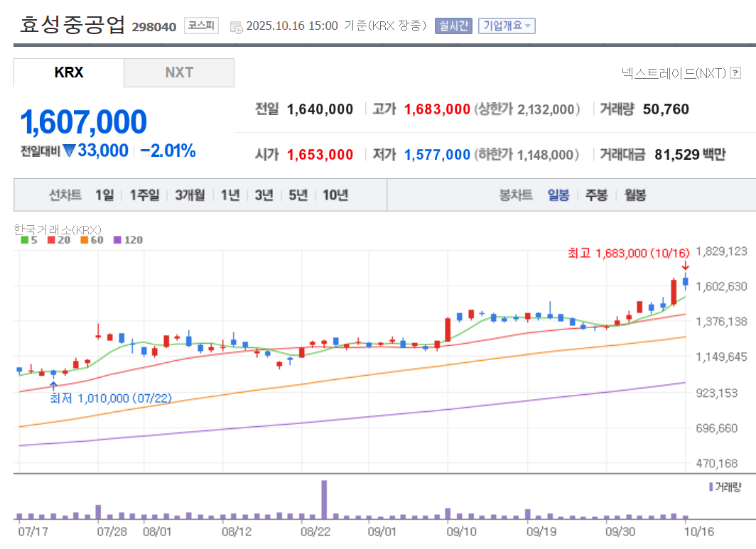The width and height of the screenshot is (756, 549).
Task: Click the down triangle price change icon
Action: [70, 151]
